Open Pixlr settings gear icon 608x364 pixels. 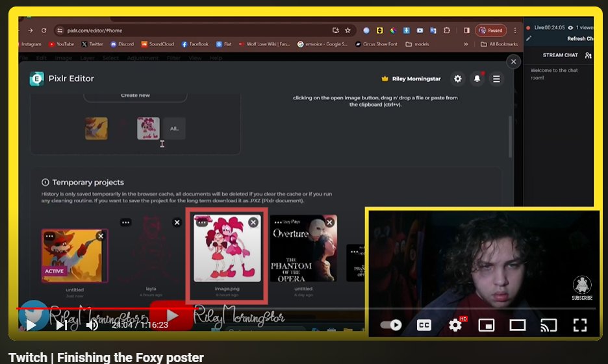(x=457, y=79)
